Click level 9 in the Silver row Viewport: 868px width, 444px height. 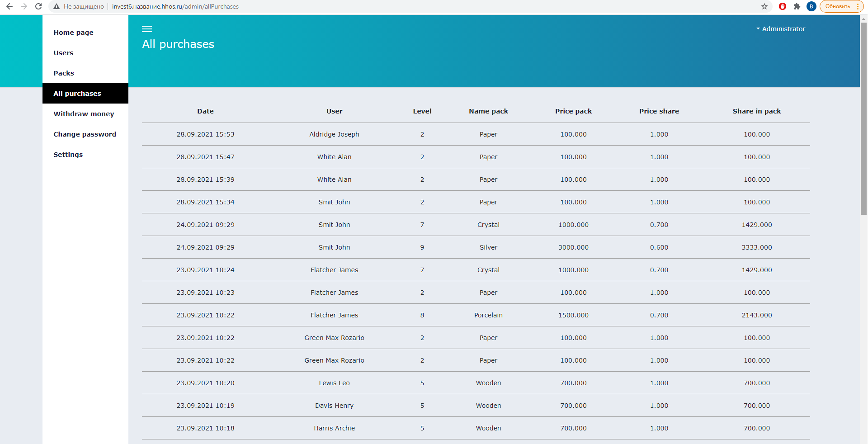click(422, 247)
